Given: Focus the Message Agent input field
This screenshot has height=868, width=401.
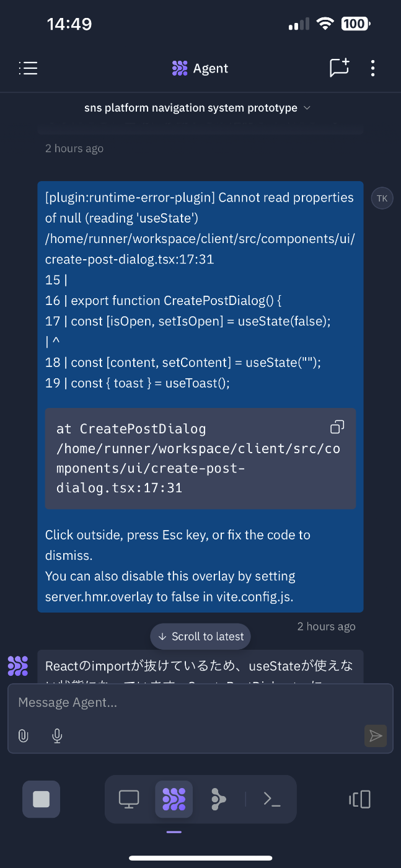Looking at the screenshot, I should [200, 702].
